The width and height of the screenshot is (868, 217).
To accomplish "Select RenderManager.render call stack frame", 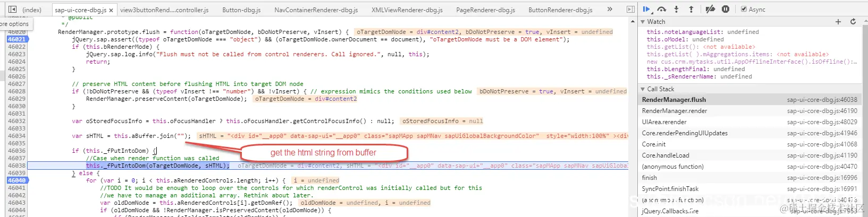I will click(749, 111).
